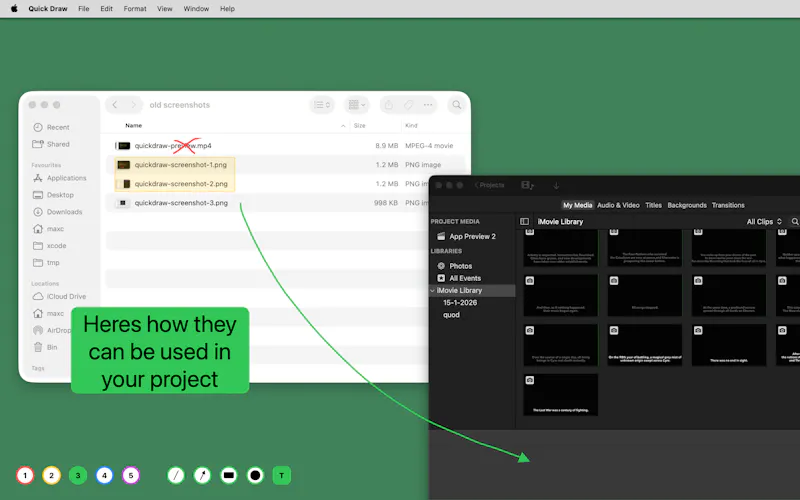Select the straight Line drawing tool

coord(176,476)
